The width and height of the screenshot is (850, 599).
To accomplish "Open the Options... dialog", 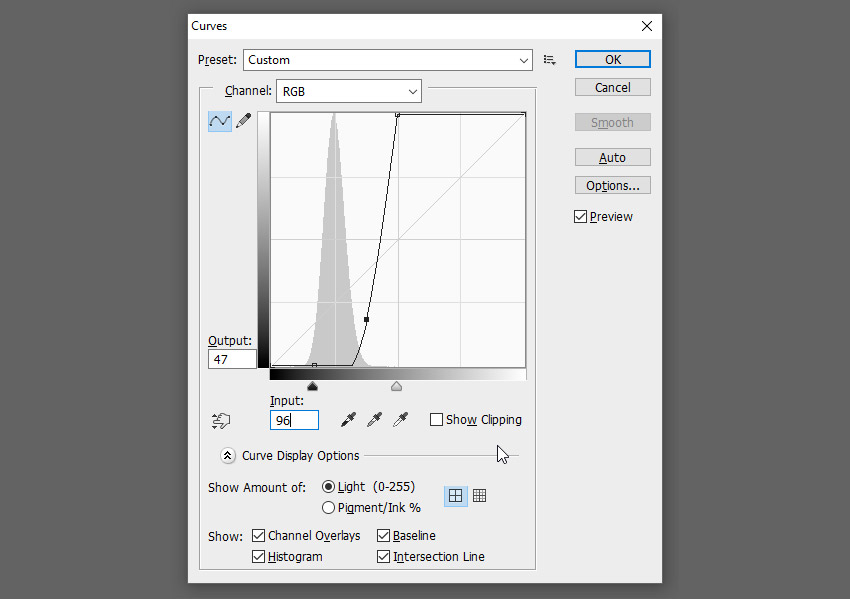I will click(x=613, y=185).
